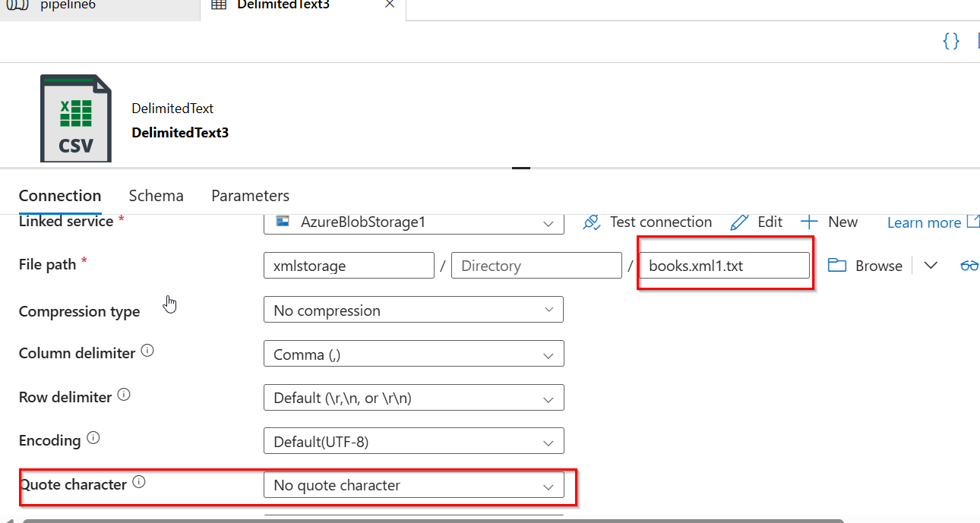Preview data with the glasses icon
Viewport: 980px width, 523px height.
(x=970, y=265)
